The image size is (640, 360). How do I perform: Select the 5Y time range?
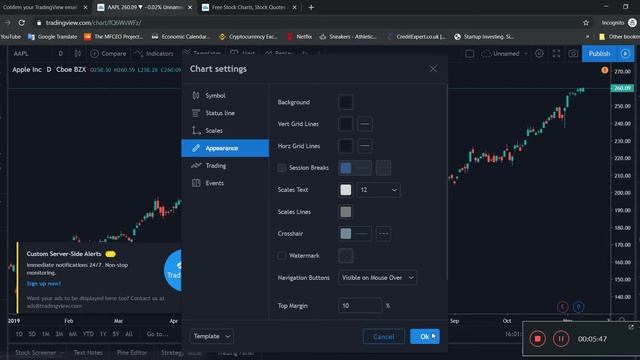pos(116,334)
